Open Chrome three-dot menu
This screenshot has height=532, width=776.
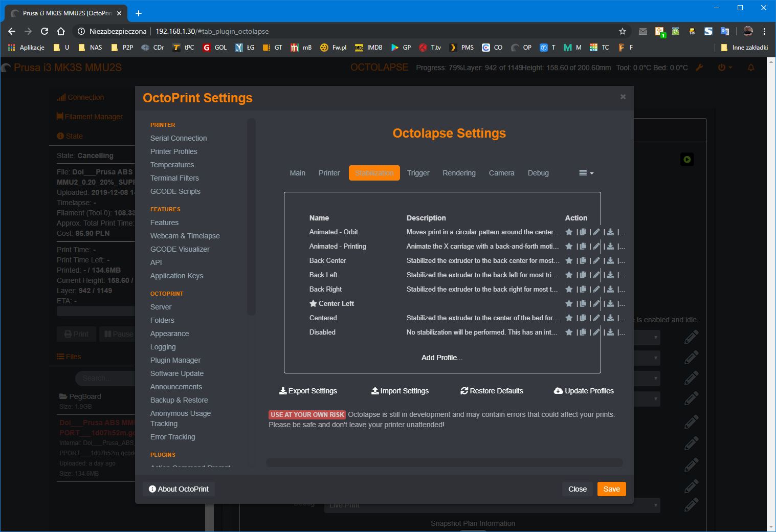click(764, 31)
